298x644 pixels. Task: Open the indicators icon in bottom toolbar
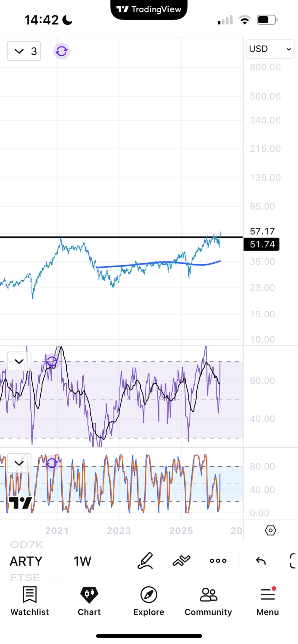182,561
